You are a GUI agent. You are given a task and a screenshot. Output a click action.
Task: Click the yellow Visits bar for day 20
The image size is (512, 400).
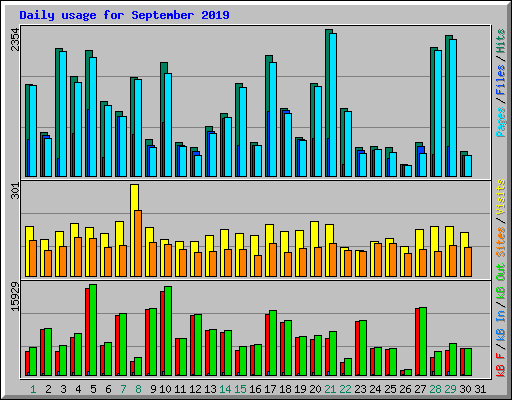[314, 249]
